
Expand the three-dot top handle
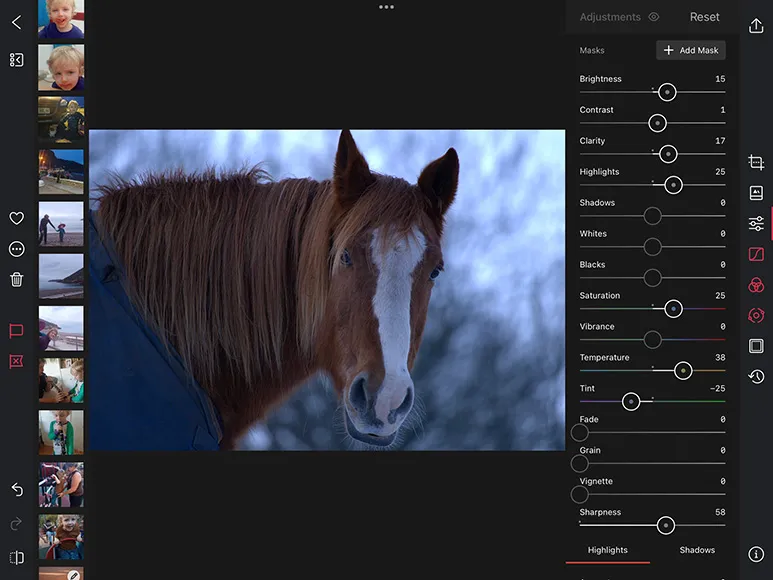pos(386,7)
